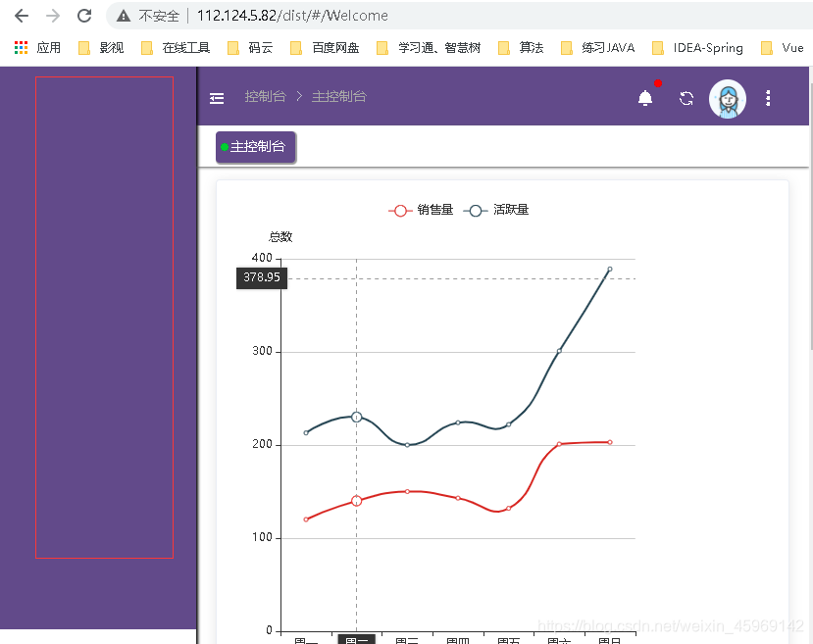Open the 百度网盘 bookmark folder

coord(325,48)
